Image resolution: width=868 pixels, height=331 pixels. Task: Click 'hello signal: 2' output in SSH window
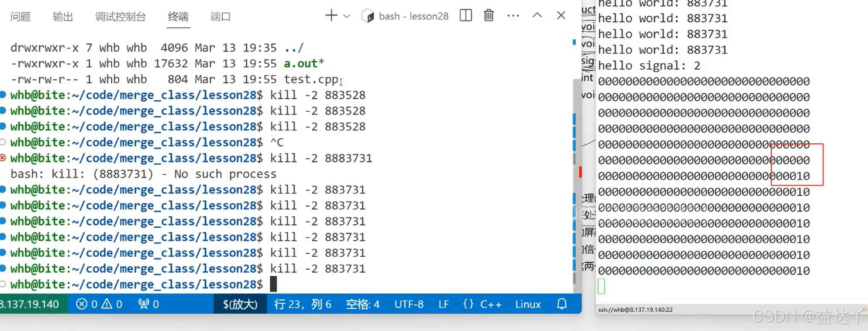coord(649,66)
